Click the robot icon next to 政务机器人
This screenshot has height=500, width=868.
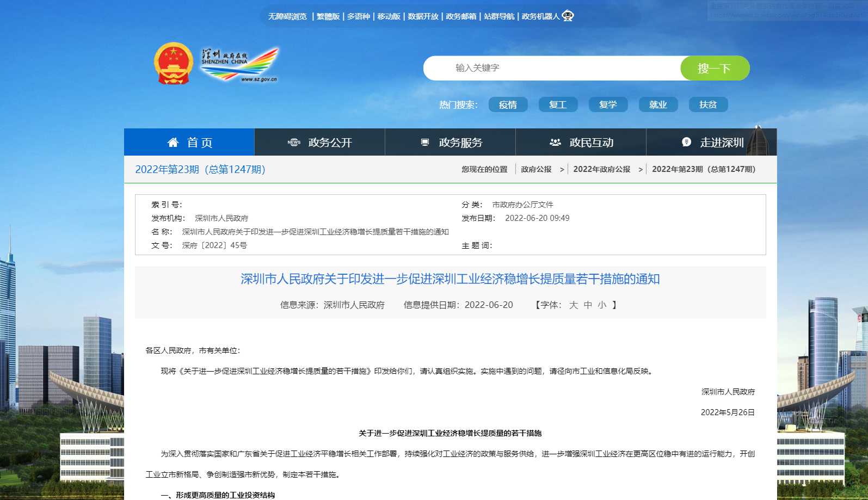[x=568, y=16]
